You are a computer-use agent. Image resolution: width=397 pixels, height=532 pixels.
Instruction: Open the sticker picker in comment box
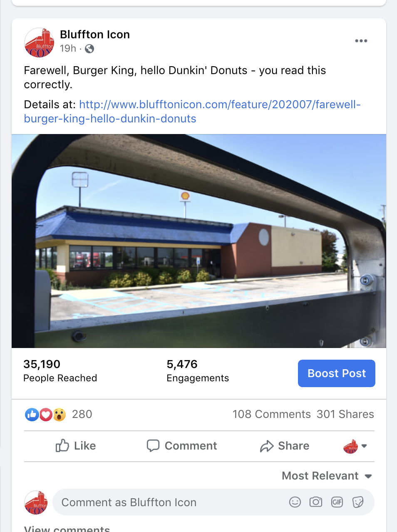coord(358,502)
